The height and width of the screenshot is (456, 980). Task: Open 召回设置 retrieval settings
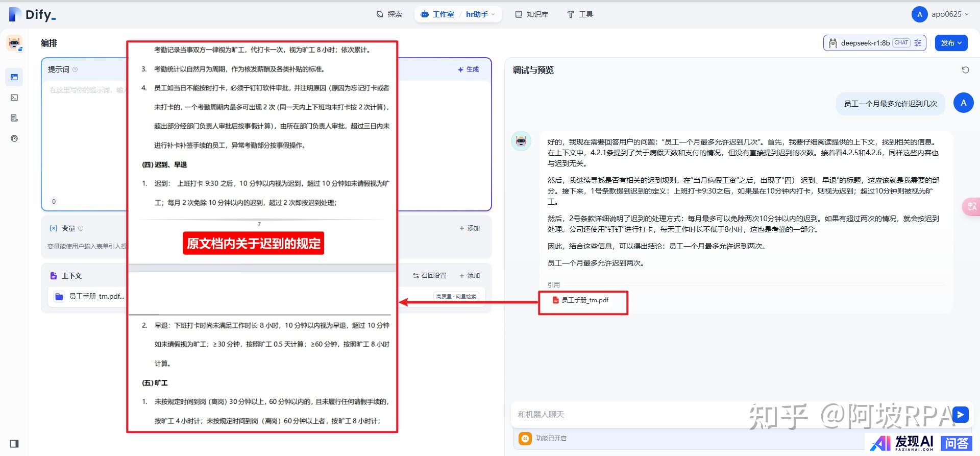[429, 276]
